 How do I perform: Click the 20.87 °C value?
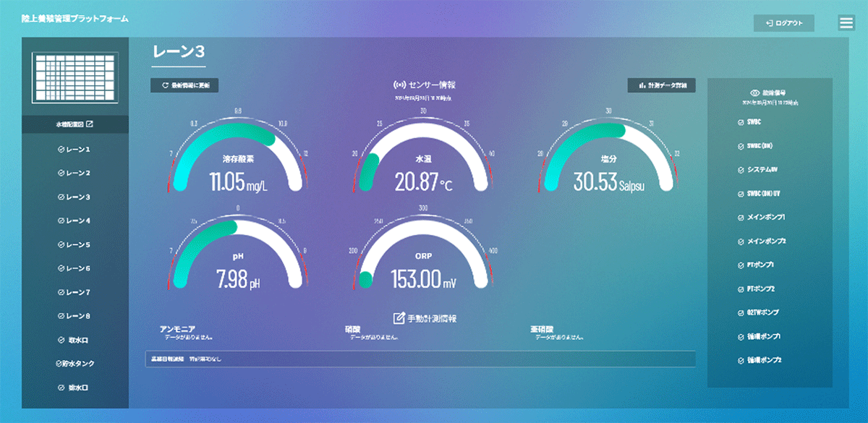click(423, 182)
